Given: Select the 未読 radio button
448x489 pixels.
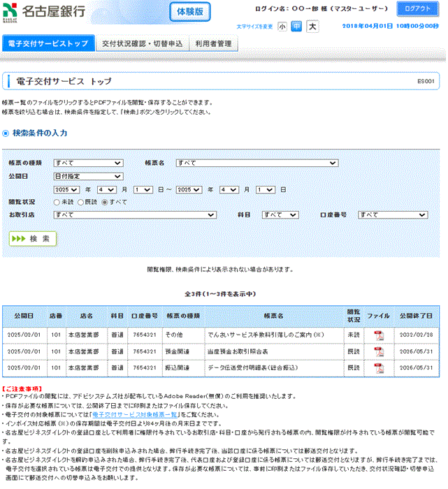Looking at the screenshot, I should (57, 203).
